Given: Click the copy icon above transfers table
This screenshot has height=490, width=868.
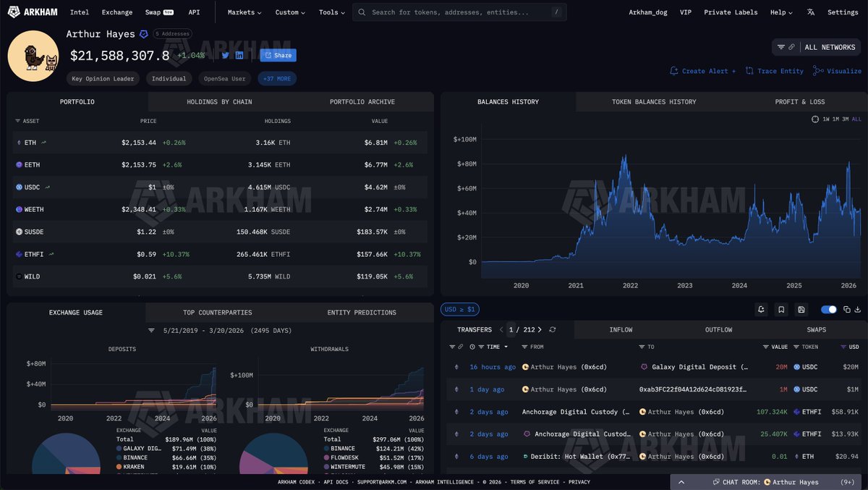Looking at the screenshot, I should [846, 310].
